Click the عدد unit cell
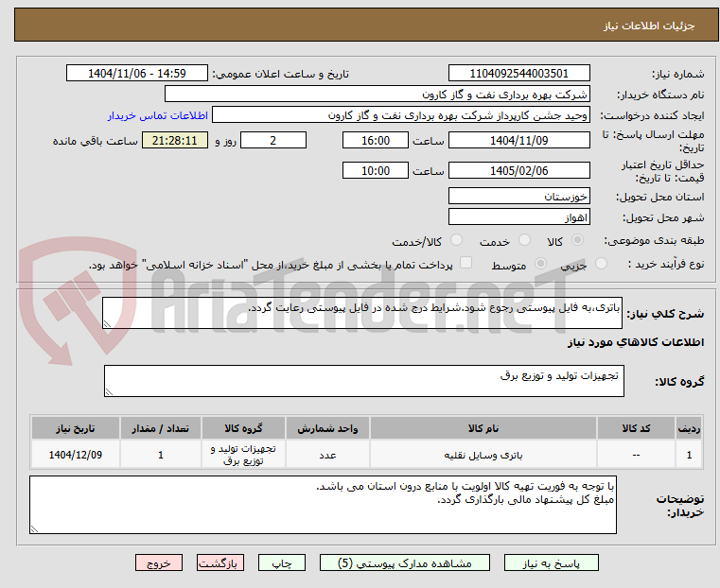Screen dimensions: 720x588 pos(327,455)
